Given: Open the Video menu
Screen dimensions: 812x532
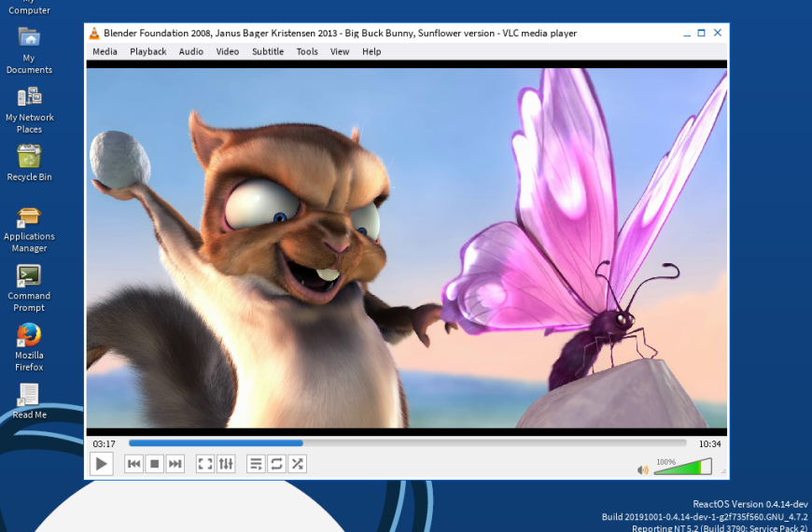Looking at the screenshot, I should tap(228, 51).
